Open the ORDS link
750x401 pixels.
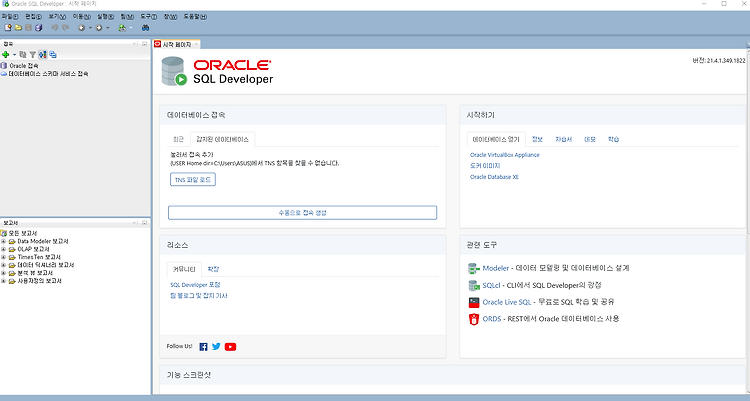click(492, 319)
